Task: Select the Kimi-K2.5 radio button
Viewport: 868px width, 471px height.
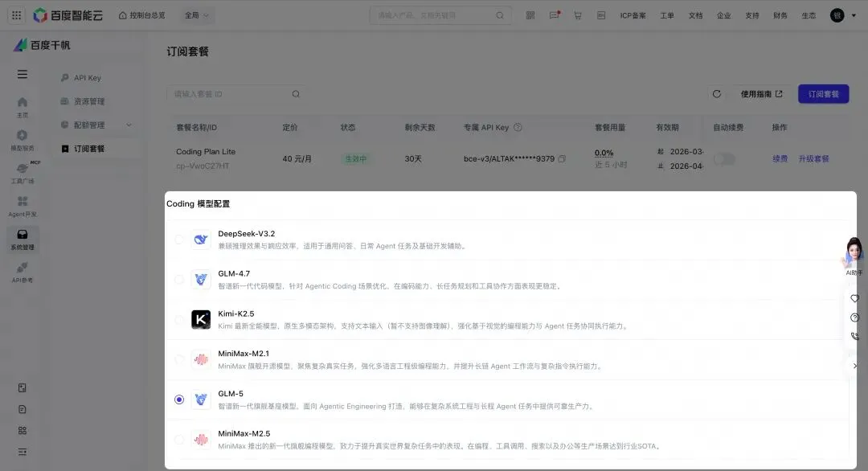Action: pos(178,320)
